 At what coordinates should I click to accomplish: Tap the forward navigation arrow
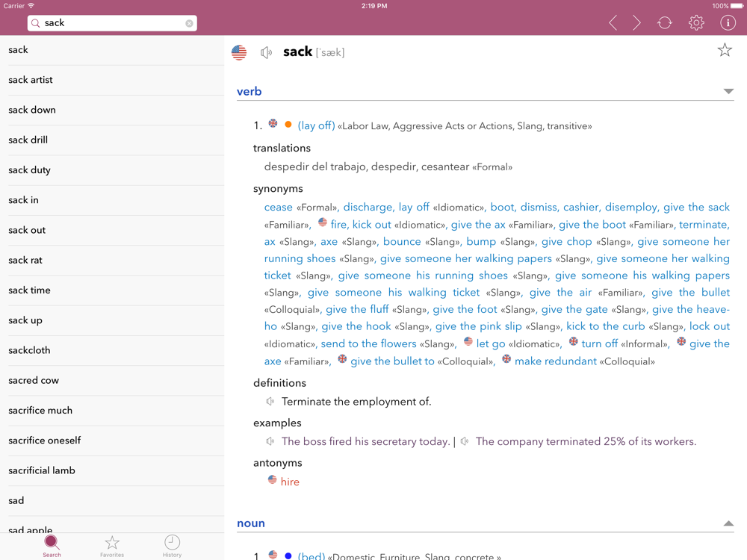636,23
